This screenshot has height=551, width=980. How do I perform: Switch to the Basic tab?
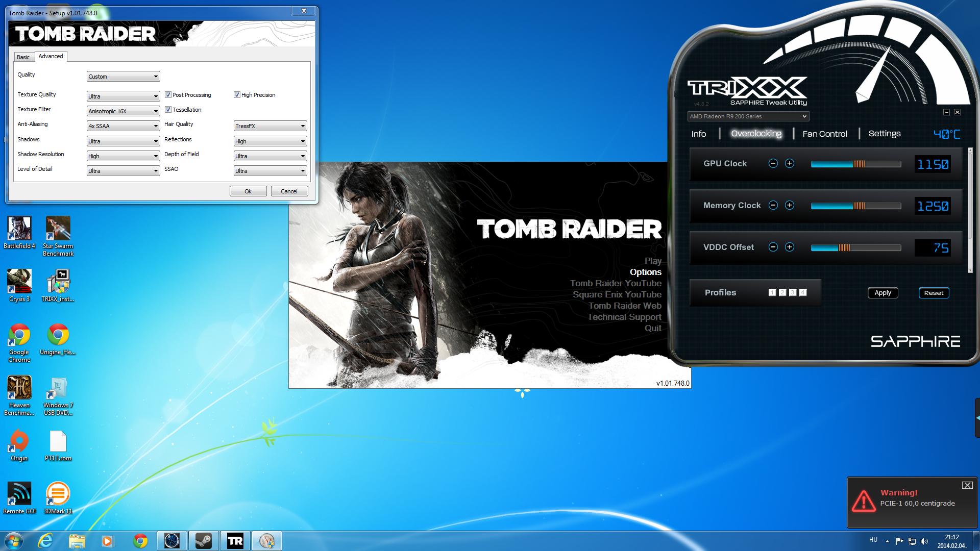pyautogui.click(x=23, y=57)
